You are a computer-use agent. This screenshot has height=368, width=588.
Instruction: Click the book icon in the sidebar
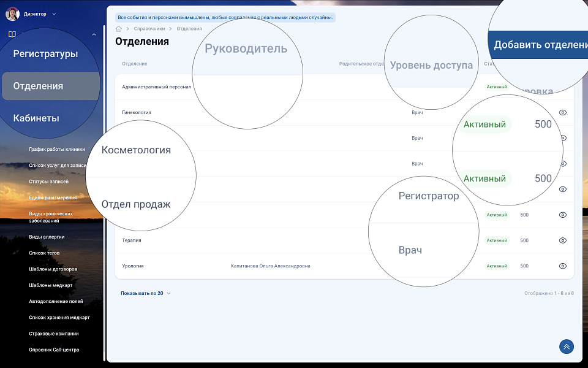click(12, 35)
